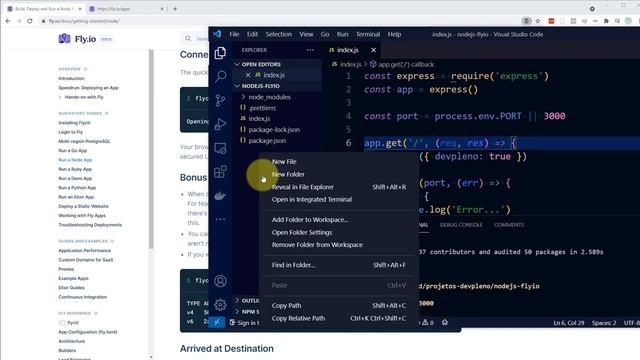
Task: Open the Edit menu in VS Code
Action: pyautogui.click(x=252, y=34)
